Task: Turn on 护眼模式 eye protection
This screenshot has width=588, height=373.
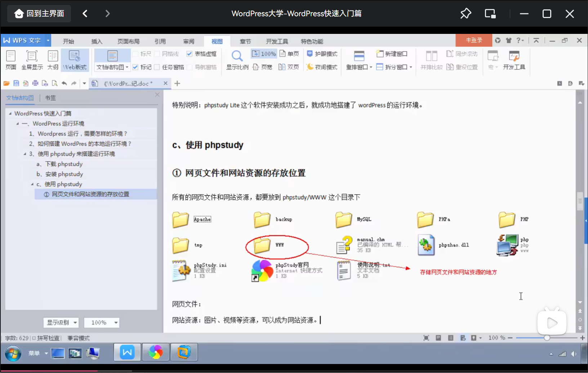Action: pyautogui.click(x=322, y=54)
